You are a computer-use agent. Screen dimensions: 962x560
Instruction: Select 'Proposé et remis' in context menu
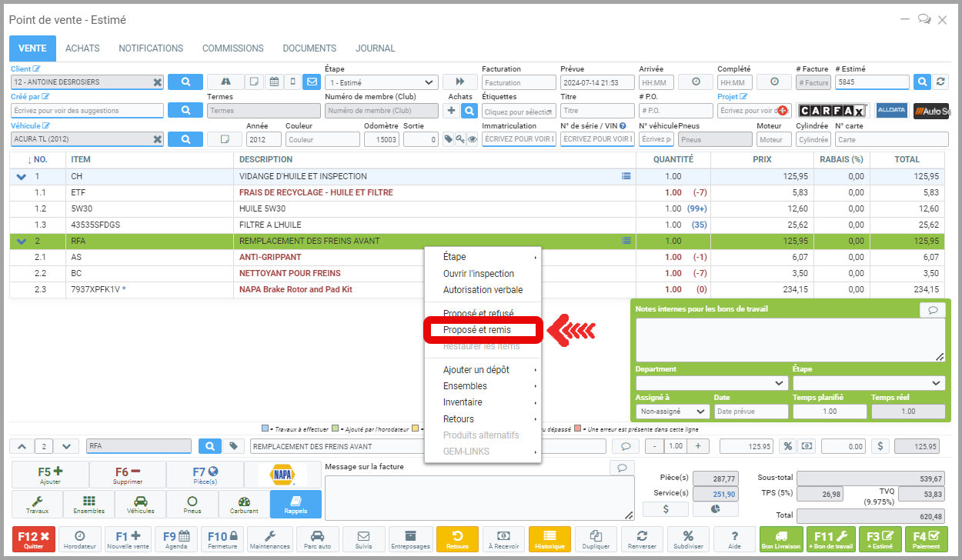pyautogui.click(x=477, y=330)
